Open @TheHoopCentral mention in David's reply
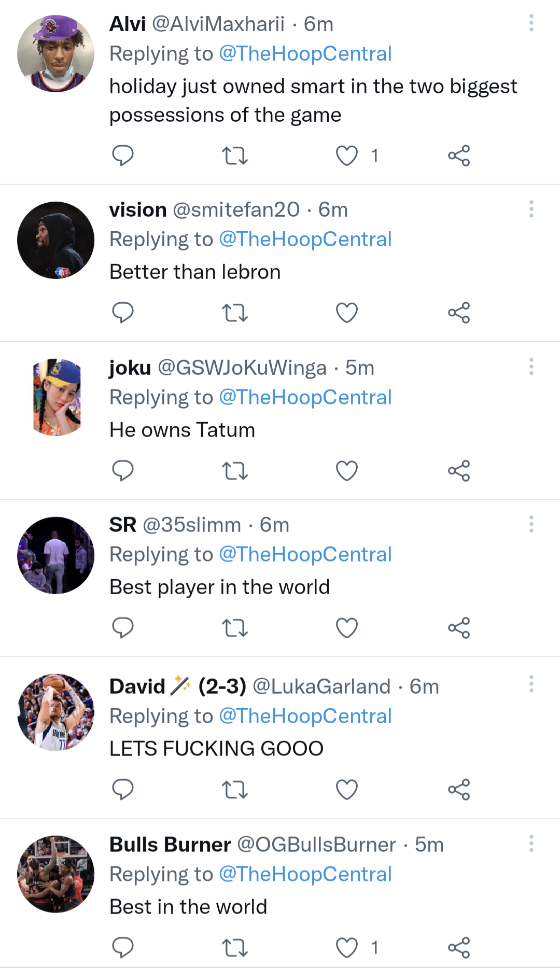The height and width of the screenshot is (969, 560). click(x=305, y=717)
